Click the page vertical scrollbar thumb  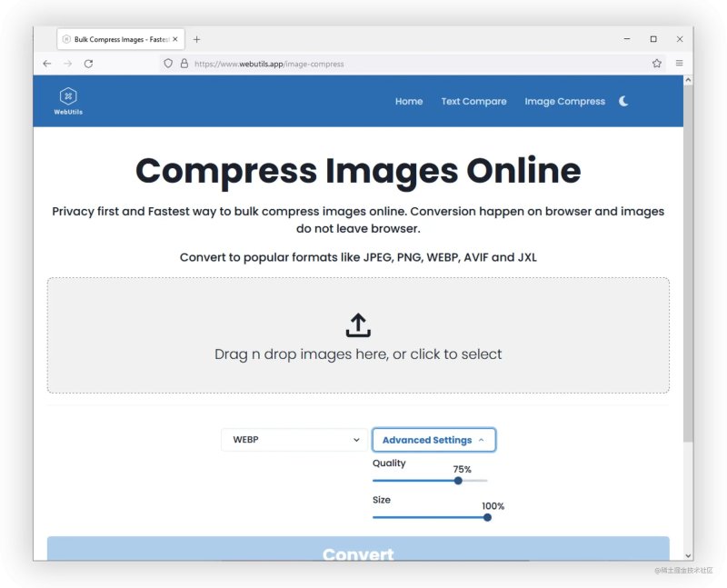688,264
